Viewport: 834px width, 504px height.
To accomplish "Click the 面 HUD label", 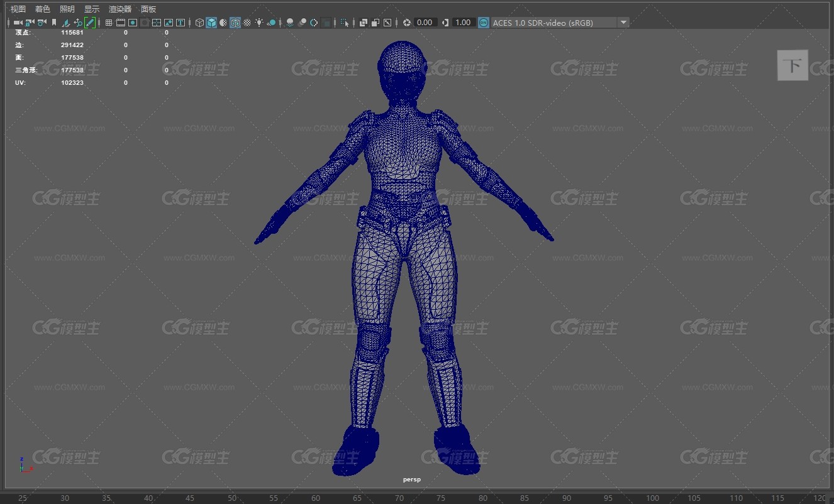I will coord(19,57).
